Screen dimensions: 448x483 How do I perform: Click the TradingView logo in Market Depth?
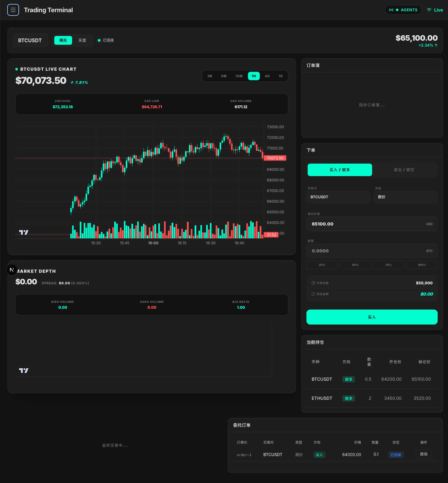24,371
